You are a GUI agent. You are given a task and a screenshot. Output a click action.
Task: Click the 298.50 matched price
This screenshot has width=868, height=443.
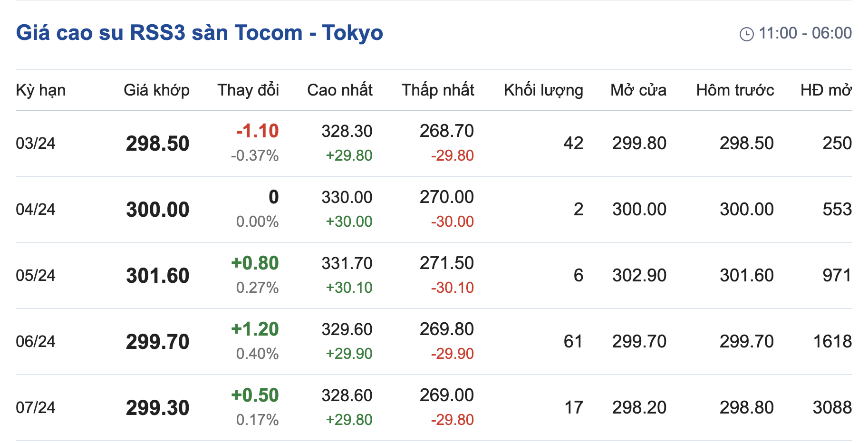(157, 144)
